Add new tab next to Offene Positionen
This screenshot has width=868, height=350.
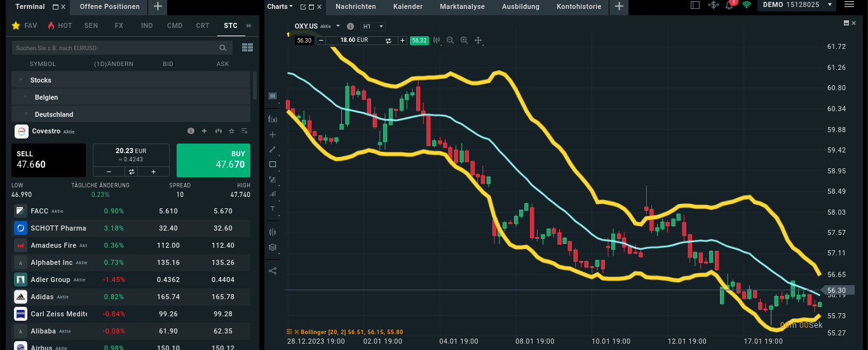click(x=158, y=7)
